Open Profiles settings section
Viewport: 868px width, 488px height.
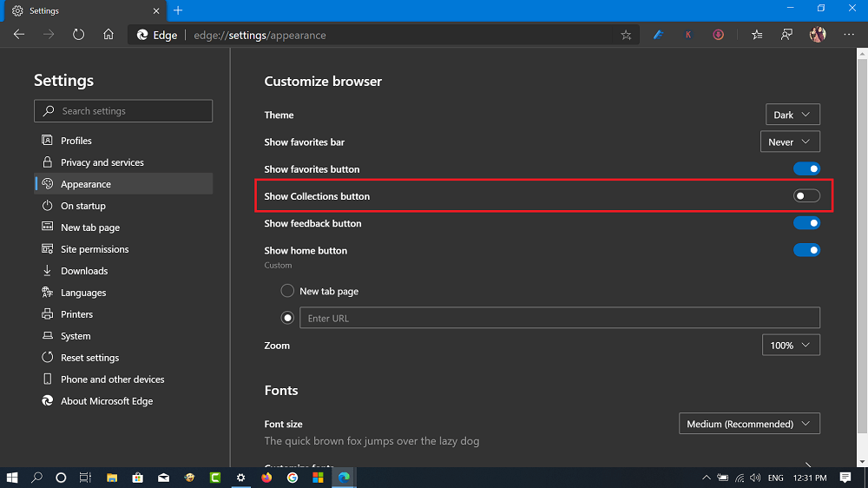[x=123, y=141]
